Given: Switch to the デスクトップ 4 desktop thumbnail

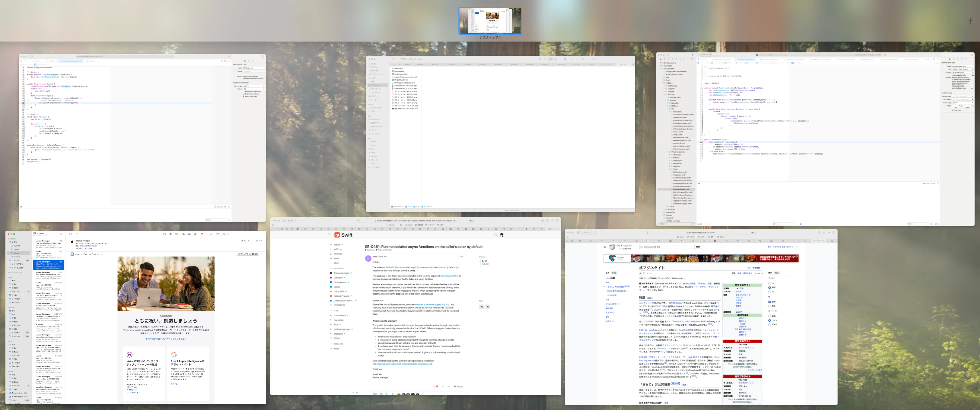Looking at the screenshot, I should pyautogui.click(x=490, y=21).
